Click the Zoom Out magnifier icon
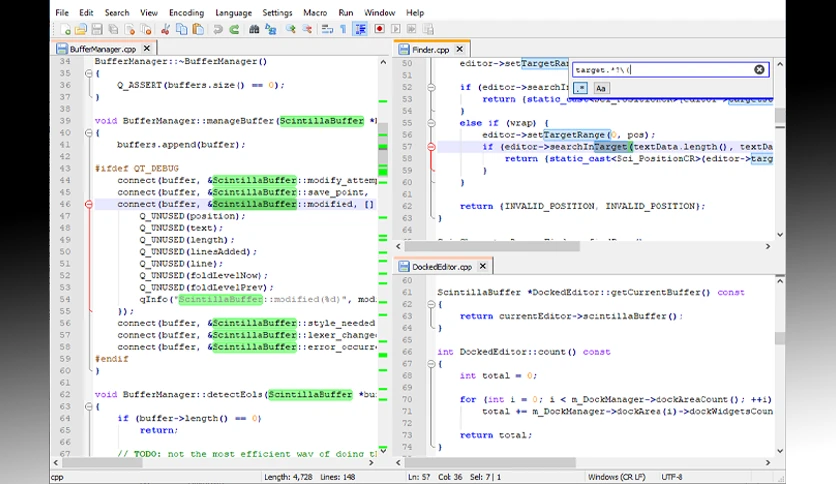 click(307, 29)
